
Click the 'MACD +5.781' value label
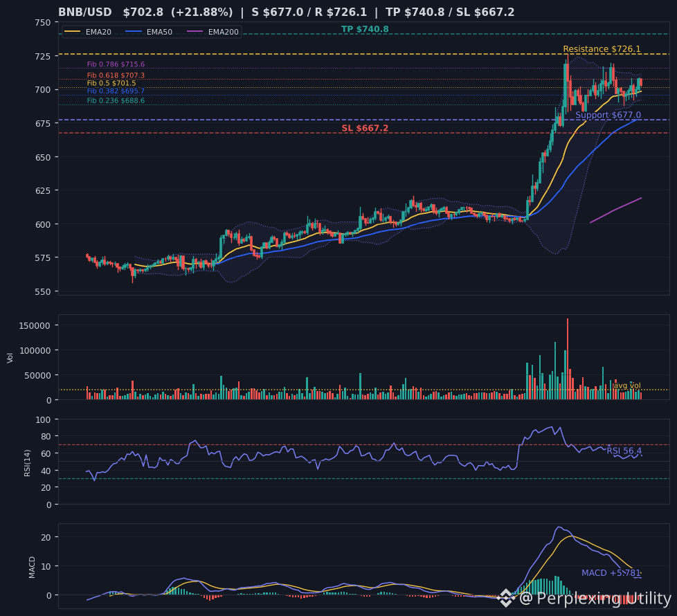[x=611, y=573]
